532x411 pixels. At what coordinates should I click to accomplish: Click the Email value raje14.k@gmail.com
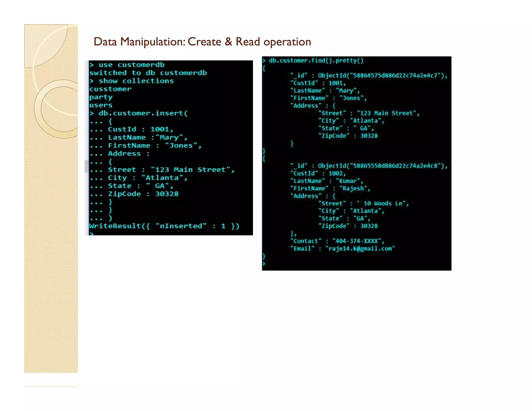coord(360,248)
